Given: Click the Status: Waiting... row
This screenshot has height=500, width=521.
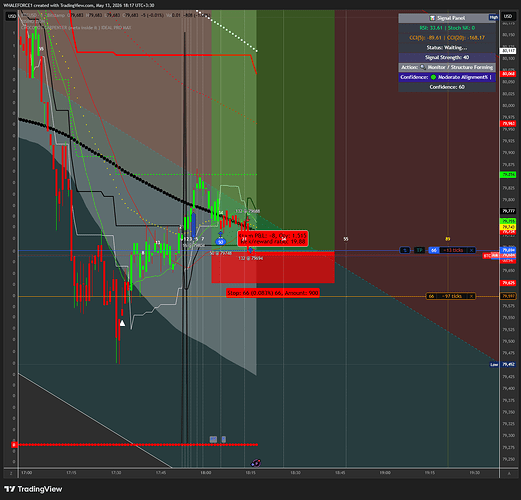Looking at the screenshot, I should 447,48.
